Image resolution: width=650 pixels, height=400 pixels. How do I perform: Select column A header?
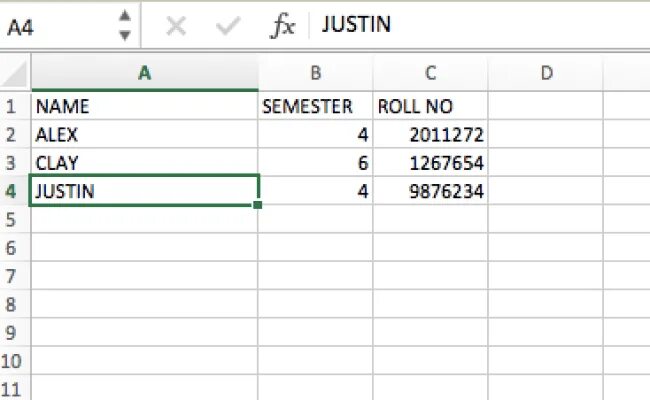point(145,73)
